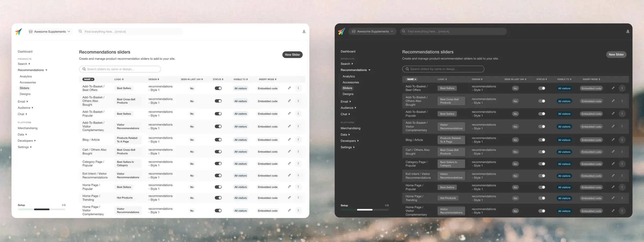Disable Home Page / Popular status toggle, dark panel
Viewport: 644px width, 242px height.
(x=541, y=187)
